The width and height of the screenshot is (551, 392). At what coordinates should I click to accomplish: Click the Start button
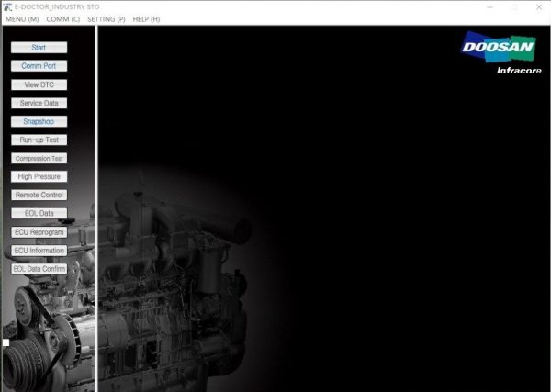(x=39, y=48)
